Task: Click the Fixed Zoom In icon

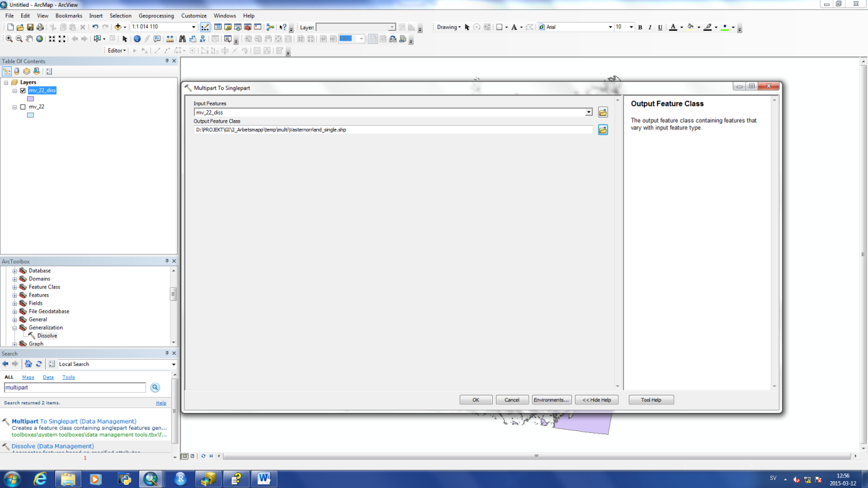Action: (x=52, y=39)
